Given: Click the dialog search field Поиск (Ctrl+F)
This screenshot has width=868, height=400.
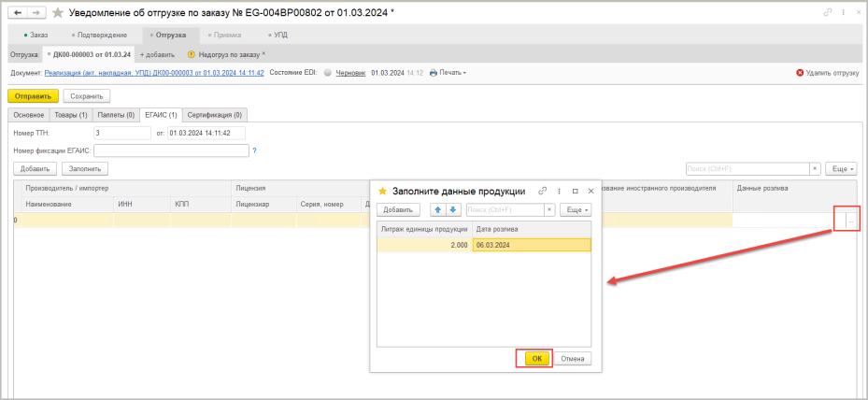Looking at the screenshot, I should 505,210.
